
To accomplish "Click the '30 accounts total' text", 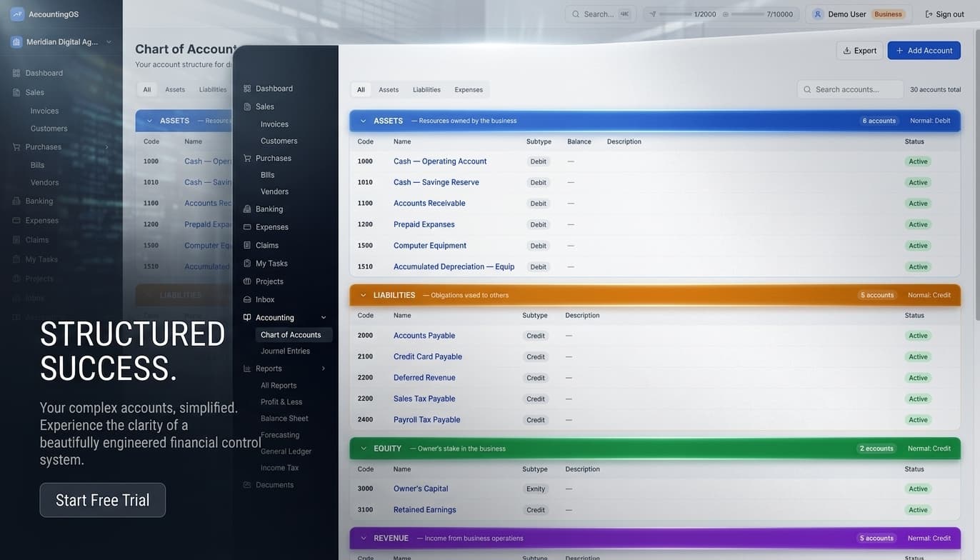I will point(935,90).
